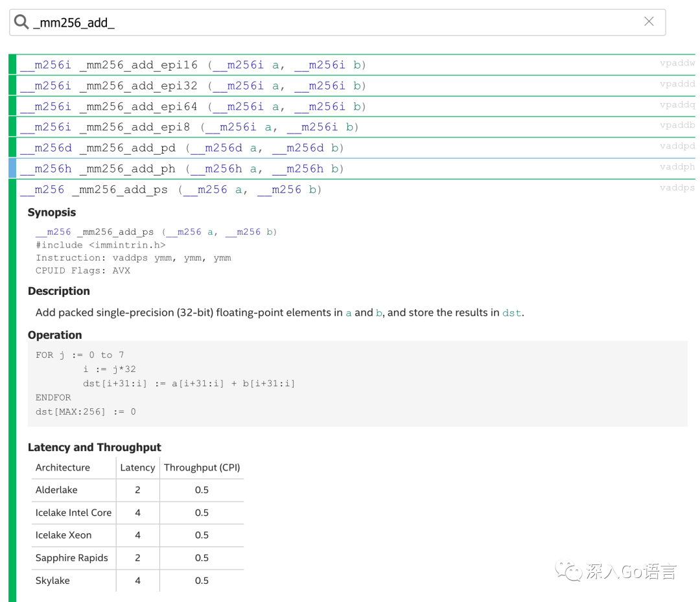
Task: Click the vpaddw instruction label
Action: coord(677,63)
